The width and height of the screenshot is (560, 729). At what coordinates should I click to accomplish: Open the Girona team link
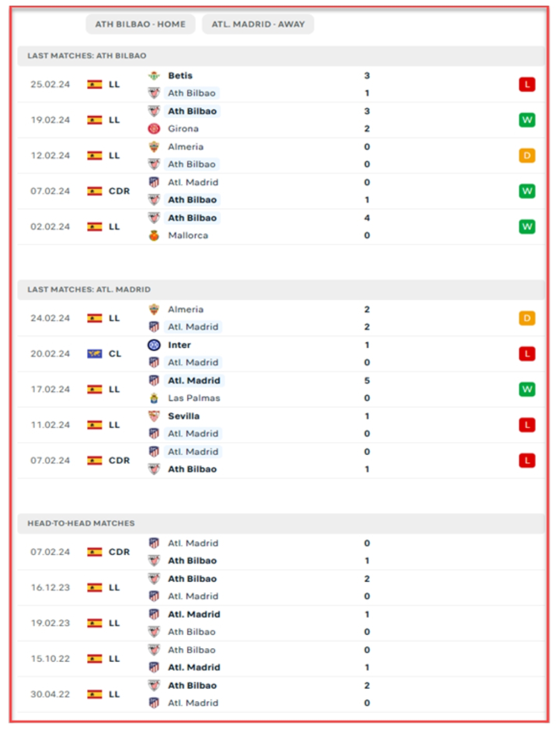[x=183, y=129]
